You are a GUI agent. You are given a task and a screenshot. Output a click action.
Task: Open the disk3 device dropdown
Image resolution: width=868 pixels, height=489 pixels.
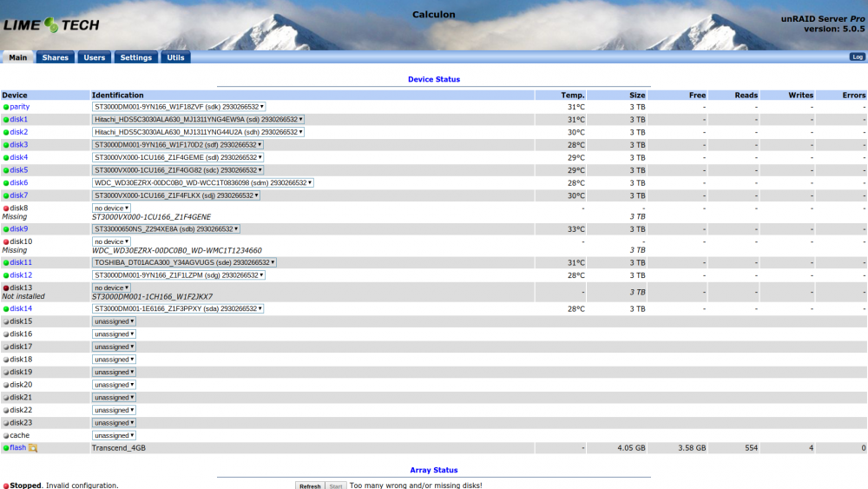tap(178, 145)
